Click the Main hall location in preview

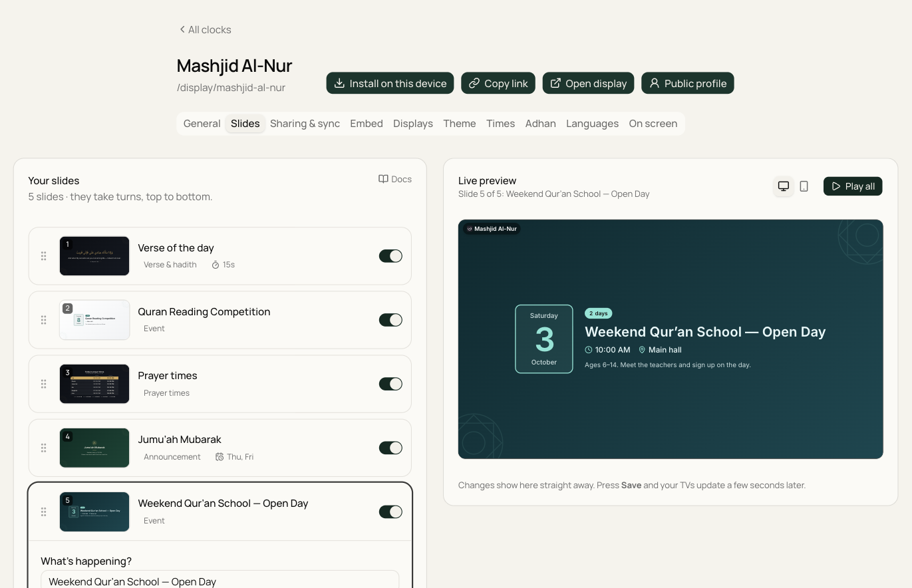point(660,350)
